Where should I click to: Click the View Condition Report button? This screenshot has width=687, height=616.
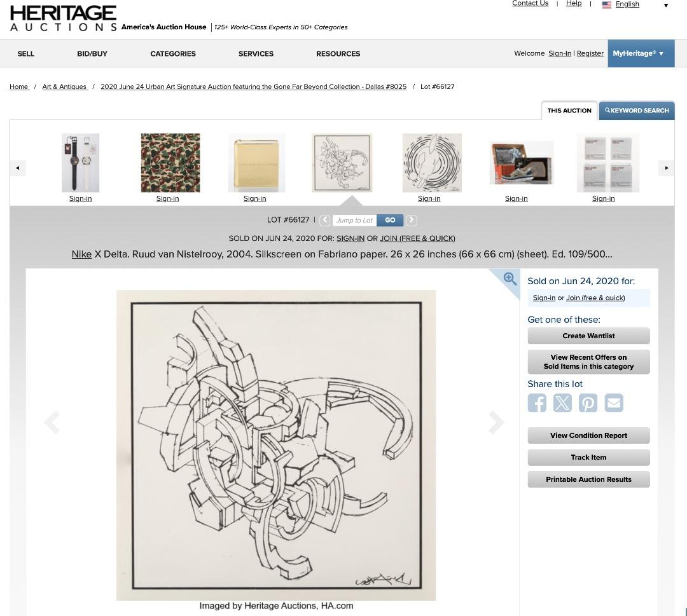click(588, 435)
